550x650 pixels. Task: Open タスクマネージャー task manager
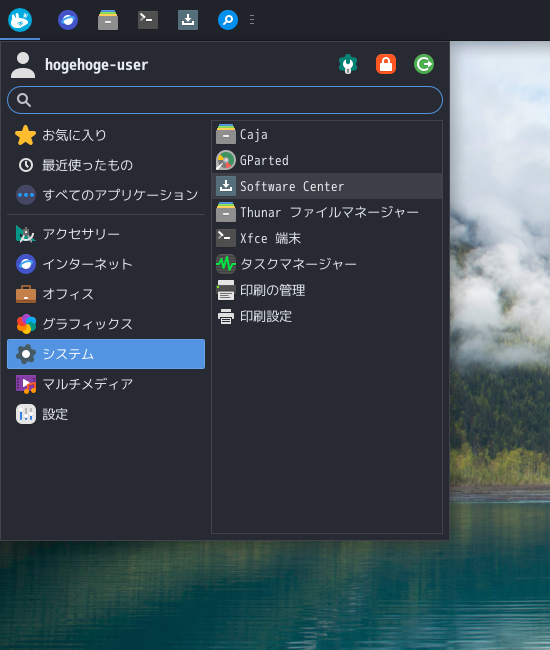click(x=327, y=264)
